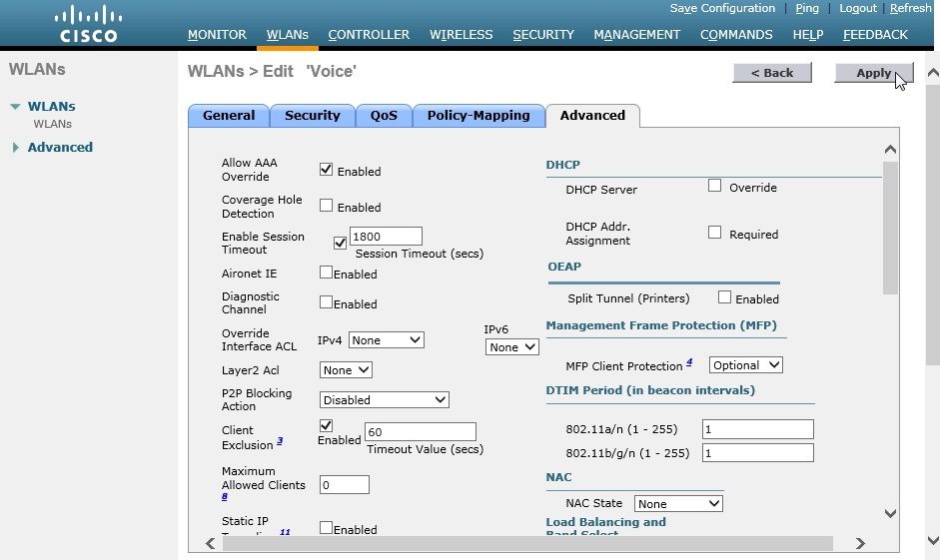Enable Static IP Tunneling checkbox
Viewport: 940px width, 560px height.
pos(326,528)
